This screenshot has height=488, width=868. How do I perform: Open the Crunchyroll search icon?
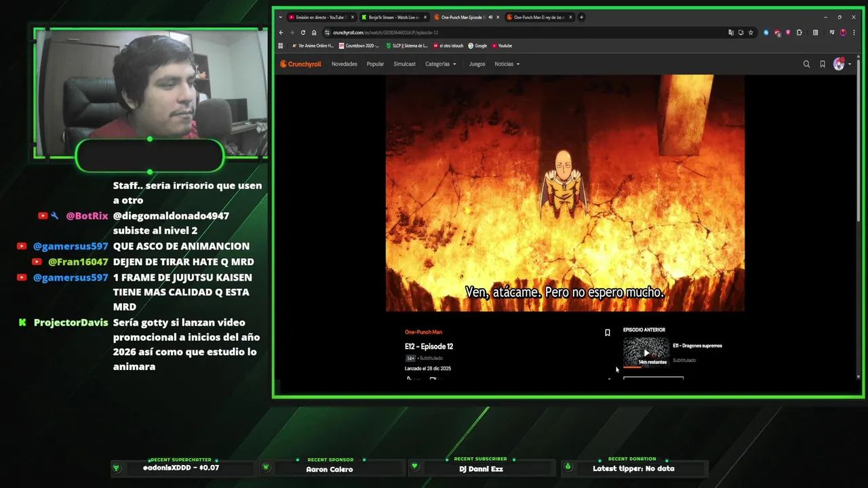click(806, 64)
